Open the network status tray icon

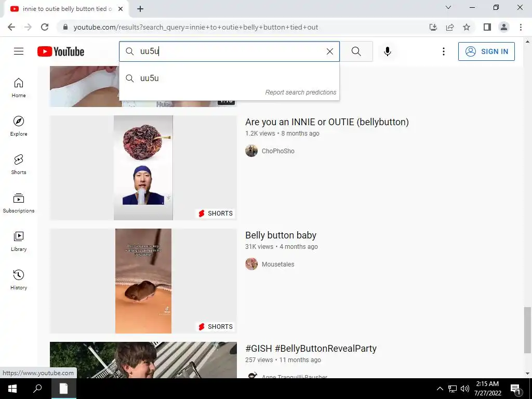pos(453,389)
